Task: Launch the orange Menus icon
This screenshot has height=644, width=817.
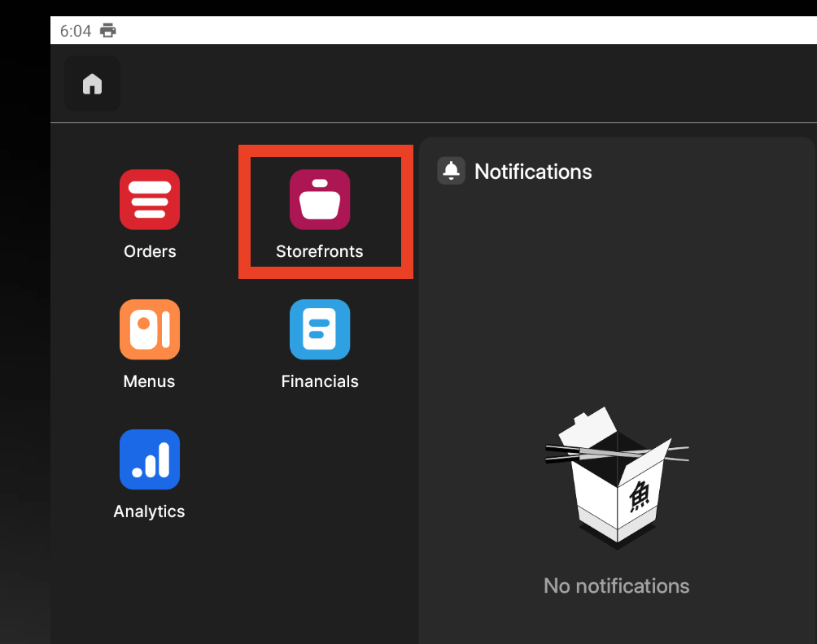Action: 150,329
